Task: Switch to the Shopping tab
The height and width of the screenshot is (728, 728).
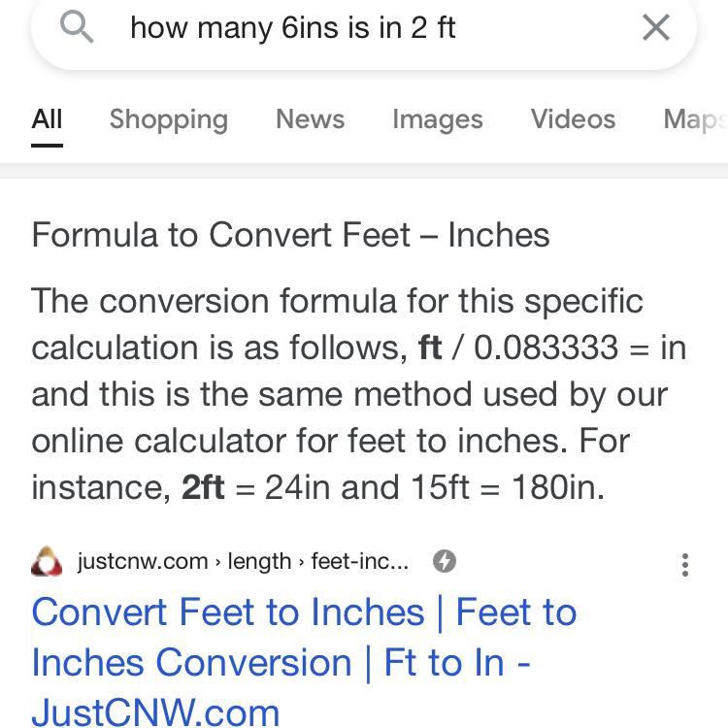Action: [169, 120]
